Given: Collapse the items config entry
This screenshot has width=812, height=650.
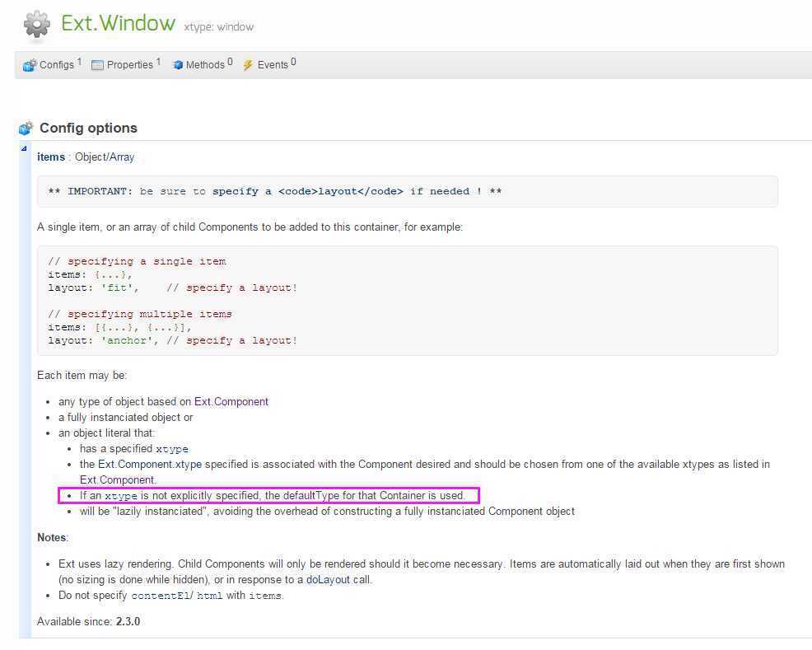Looking at the screenshot, I should point(24,148).
